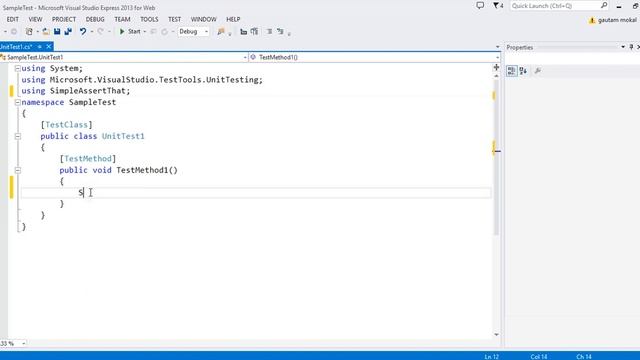Viewport: 640px width, 360px height.
Task: Click the greyed-out Redo arrow
Action: pyautogui.click(x=100, y=31)
